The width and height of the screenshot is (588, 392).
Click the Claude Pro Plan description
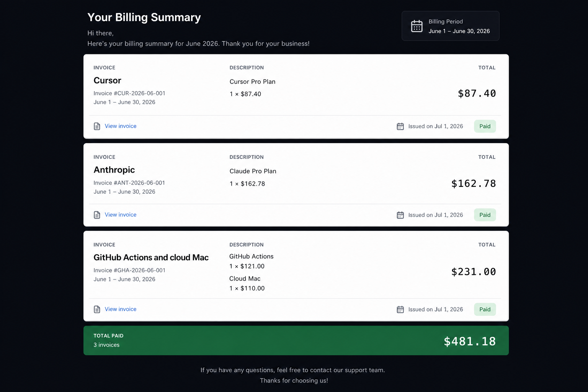coord(253,171)
